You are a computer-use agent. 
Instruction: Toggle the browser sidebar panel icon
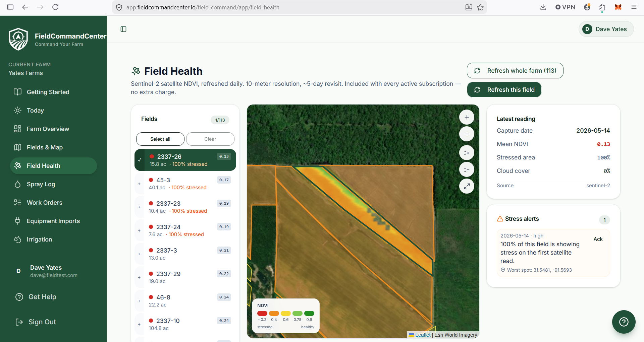click(10, 7)
